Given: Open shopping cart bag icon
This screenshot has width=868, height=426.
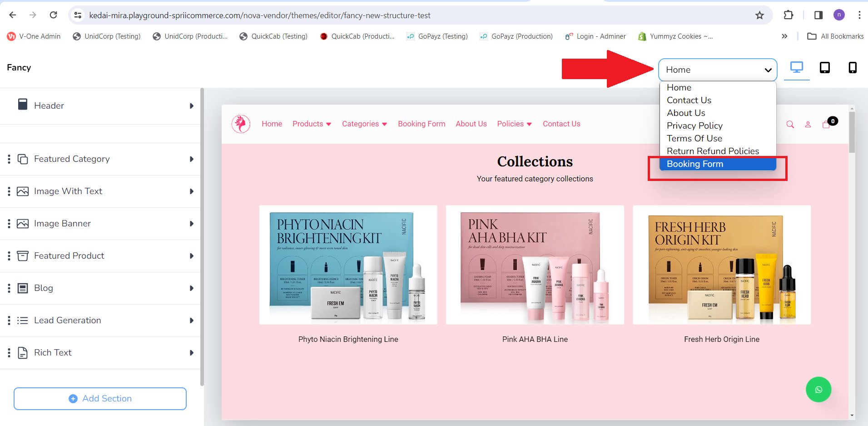Looking at the screenshot, I should pos(826,124).
